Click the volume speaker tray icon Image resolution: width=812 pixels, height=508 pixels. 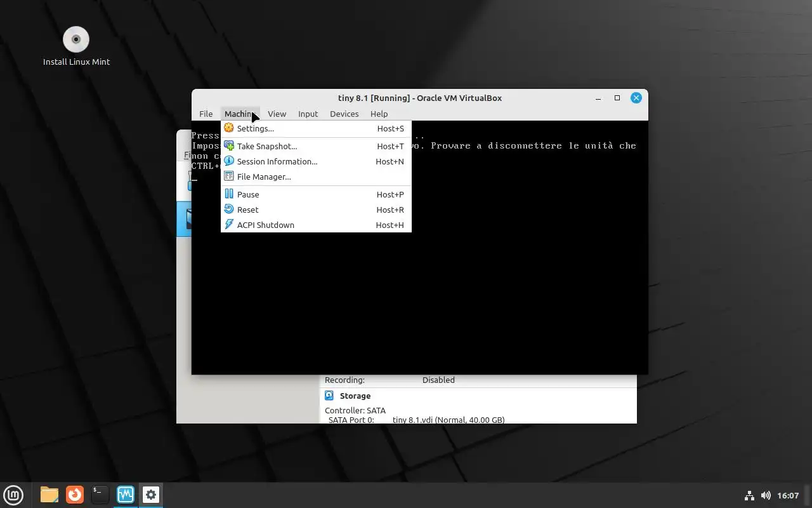(x=766, y=495)
